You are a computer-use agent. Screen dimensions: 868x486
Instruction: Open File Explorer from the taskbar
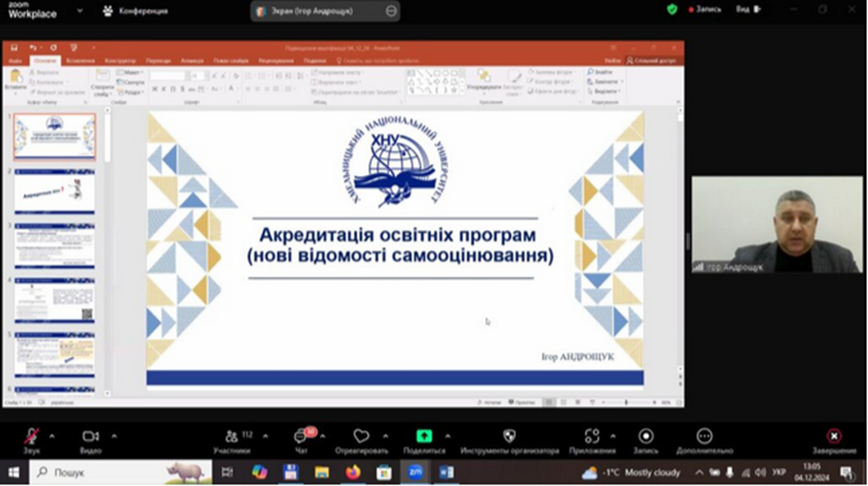322,473
